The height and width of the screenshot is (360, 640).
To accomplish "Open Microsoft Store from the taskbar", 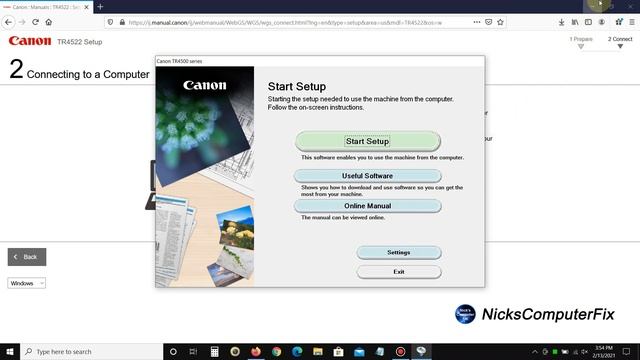I will pyautogui.click(x=338, y=351).
